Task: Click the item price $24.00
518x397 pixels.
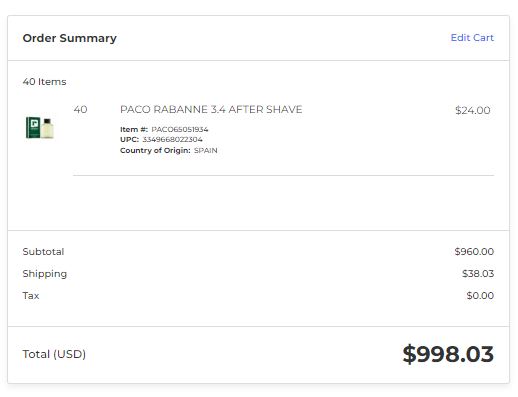Action: click(473, 110)
